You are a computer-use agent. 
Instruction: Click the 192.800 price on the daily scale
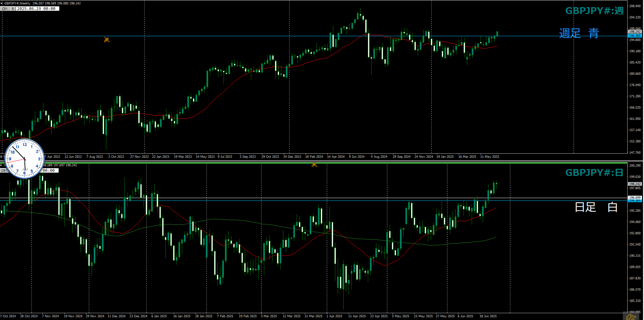635,233
